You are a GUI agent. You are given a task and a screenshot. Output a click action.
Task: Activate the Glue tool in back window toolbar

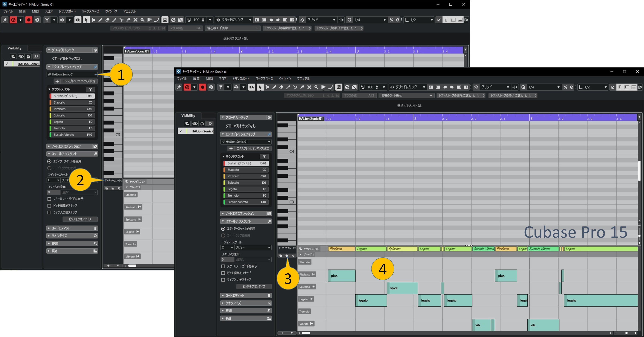click(x=128, y=20)
